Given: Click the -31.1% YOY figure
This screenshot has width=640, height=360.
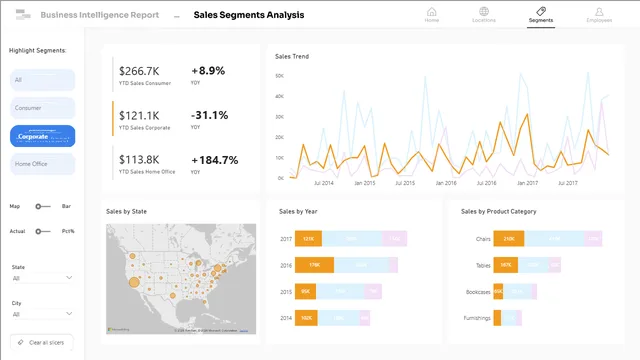Looking at the screenshot, I should (x=209, y=115).
